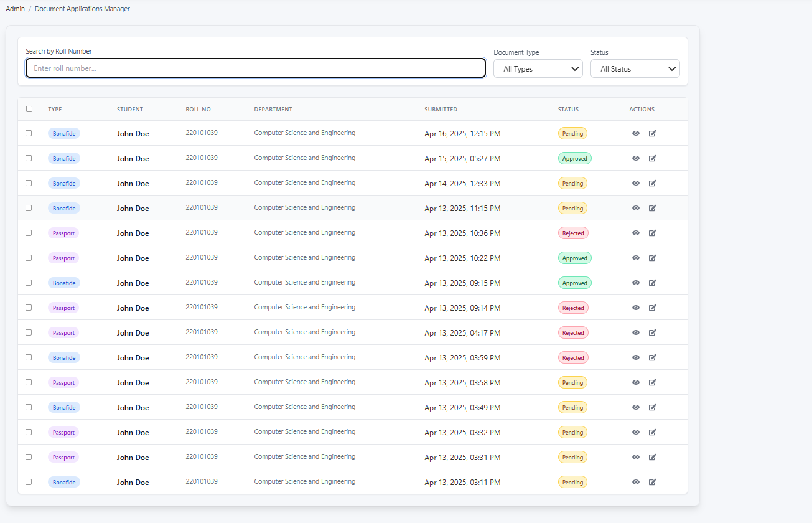View the Apr 15, 05:27 PM application
Image resolution: width=812 pixels, height=523 pixels.
636,158
